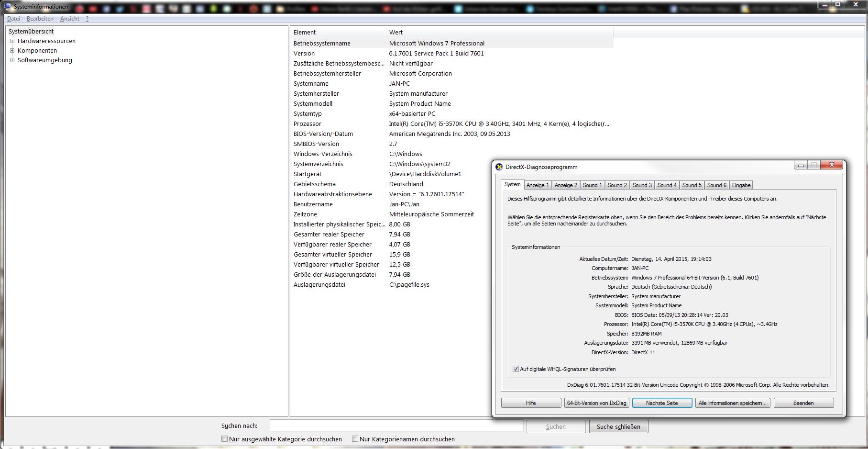Click the Systeminformationen window title icon

click(x=7, y=6)
